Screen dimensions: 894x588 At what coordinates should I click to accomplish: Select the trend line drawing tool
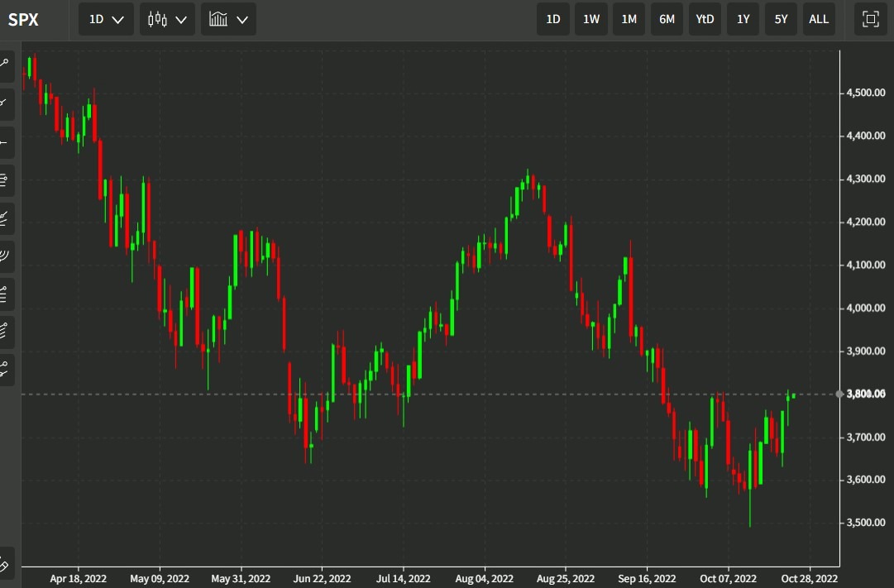[5, 65]
